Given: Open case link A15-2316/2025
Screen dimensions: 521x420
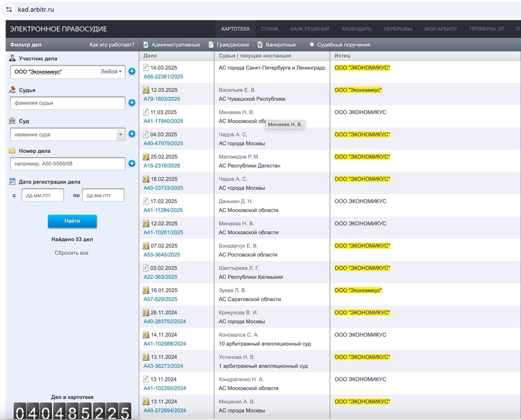Looking at the screenshot, I should (x=162, y=166).
